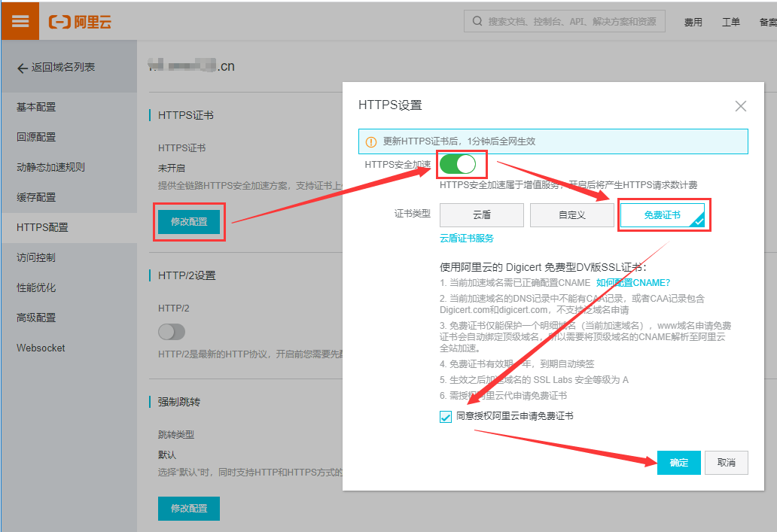Open 性能优化 in the sidebar
Viewport: 777px width, 532px height.
[69, 287]
